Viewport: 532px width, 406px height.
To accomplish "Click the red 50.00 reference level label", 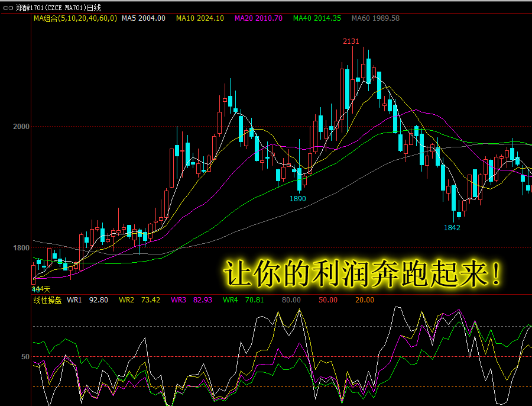I will [x=328, y=300].
